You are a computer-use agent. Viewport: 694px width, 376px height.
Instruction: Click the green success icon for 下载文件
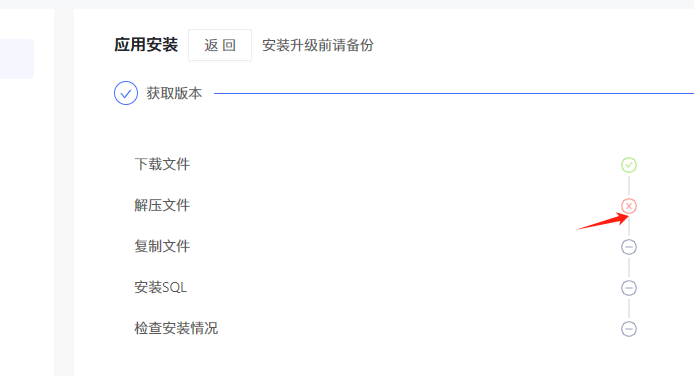[628, 165]
